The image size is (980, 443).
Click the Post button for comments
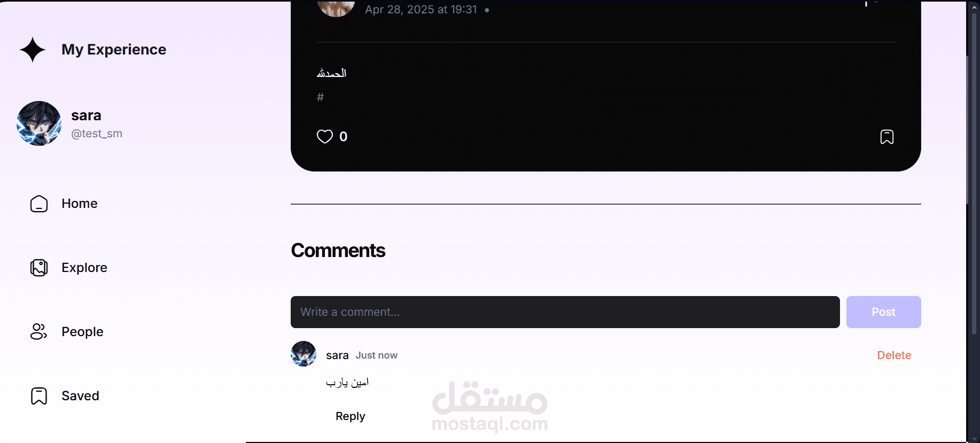884,312
